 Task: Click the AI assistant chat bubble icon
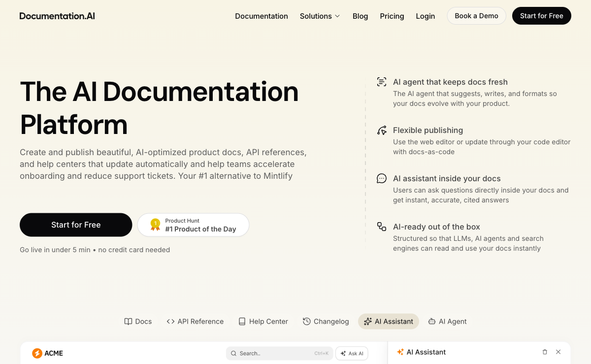(x=382, y=179)
